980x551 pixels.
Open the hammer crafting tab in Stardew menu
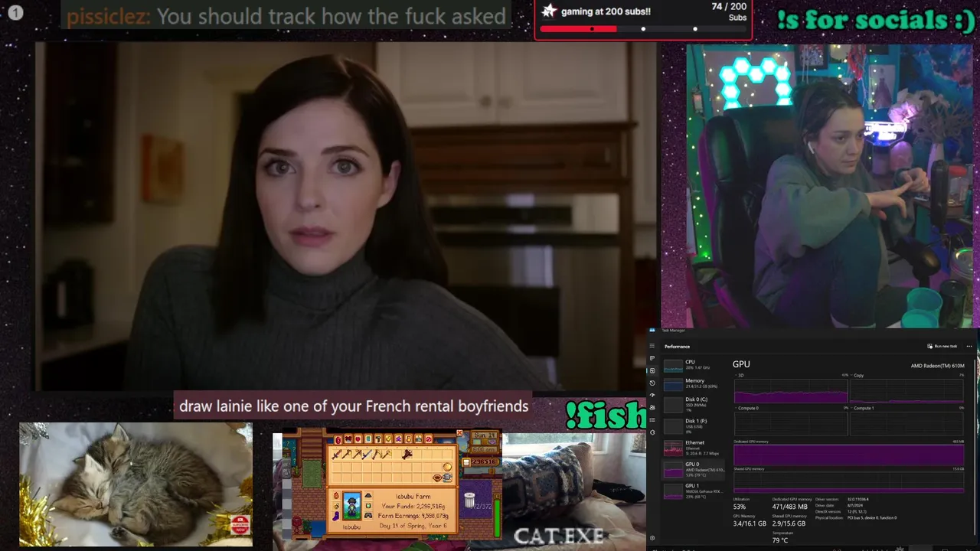pyautogui.click(x=378, y=439)
